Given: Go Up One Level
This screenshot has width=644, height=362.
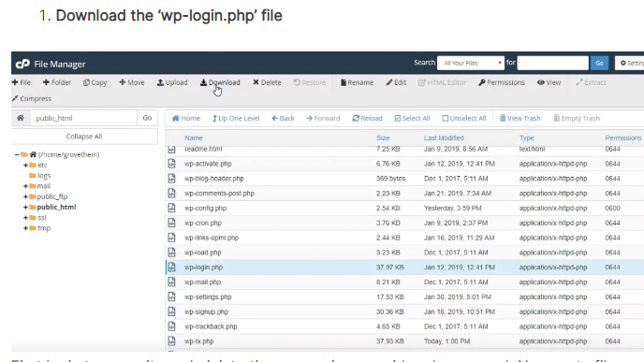Looking at the screenshot, I should coord(236,118).
